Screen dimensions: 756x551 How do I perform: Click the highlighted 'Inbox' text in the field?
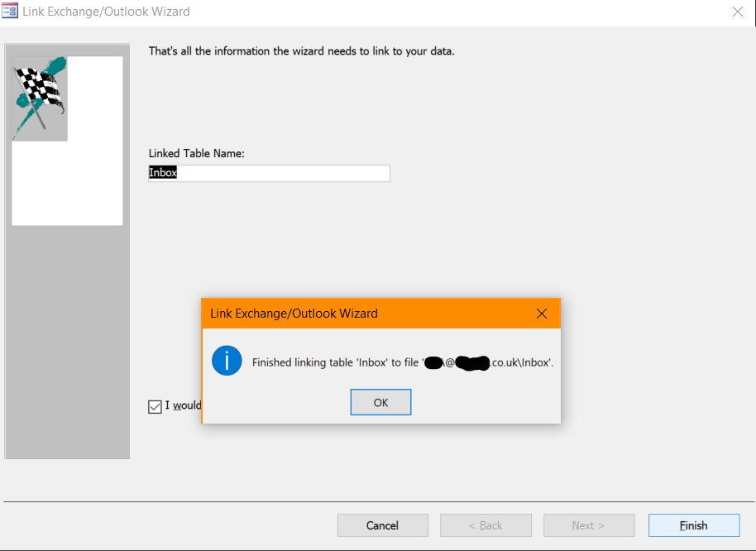click(x=163, y=174)
